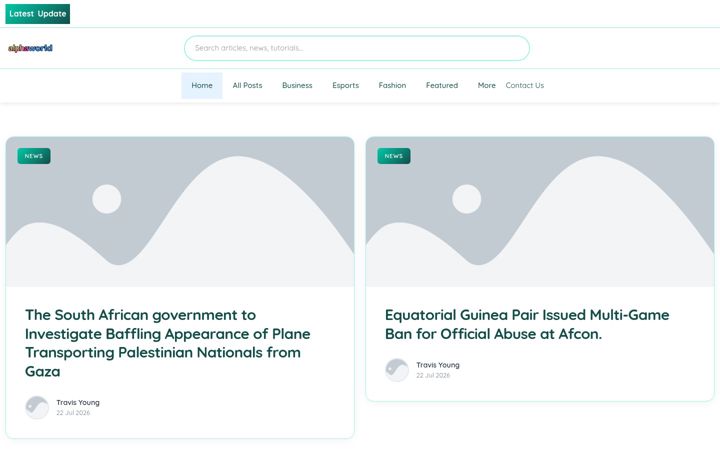Go to the Home tab
This screenshot has height=450, width=720.
point(202,85)
